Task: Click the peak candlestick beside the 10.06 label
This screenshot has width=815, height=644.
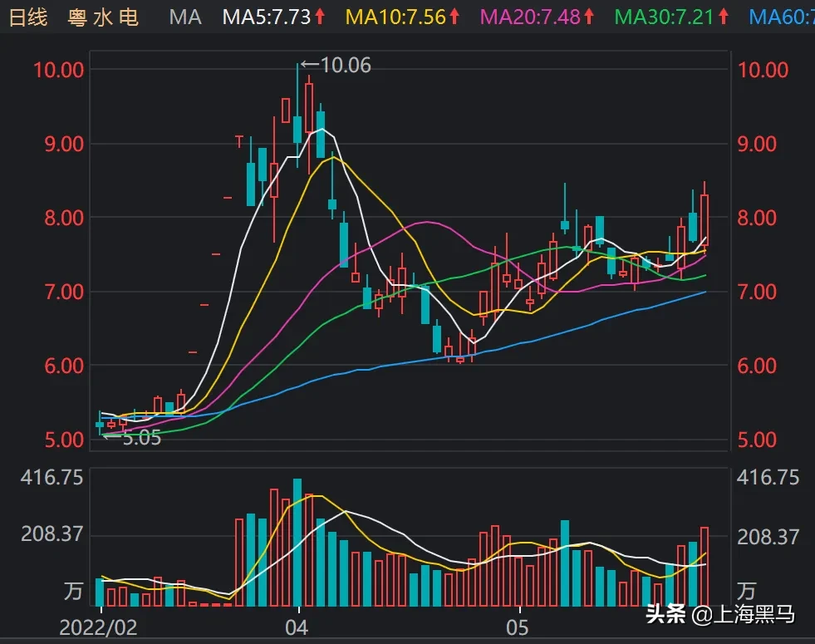Action: 297,130
